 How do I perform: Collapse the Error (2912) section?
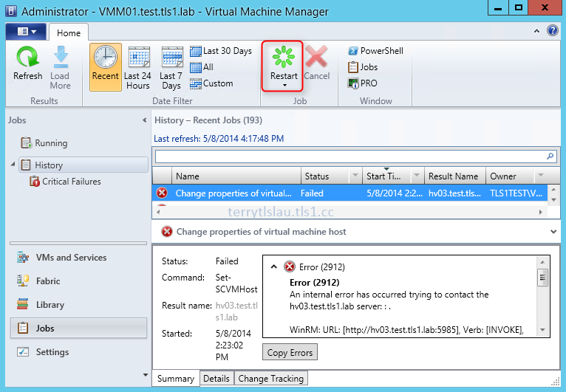274,267
